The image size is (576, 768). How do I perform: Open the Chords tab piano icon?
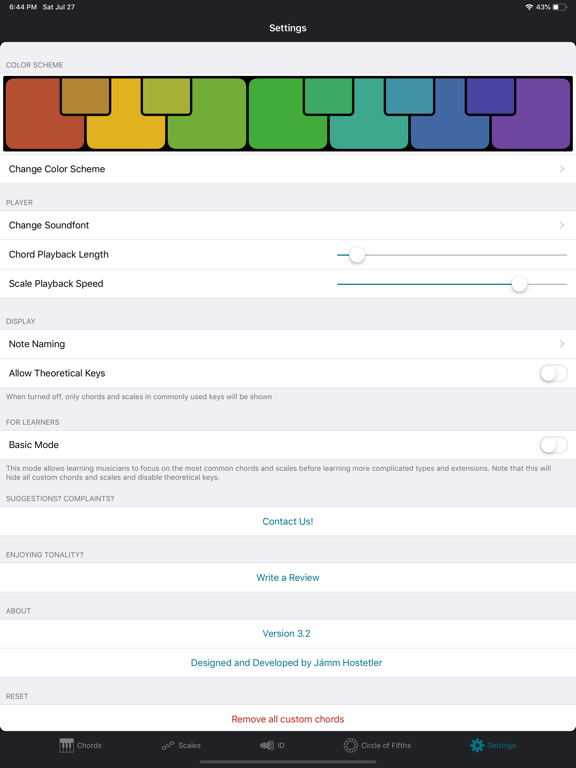coord(66,745)
